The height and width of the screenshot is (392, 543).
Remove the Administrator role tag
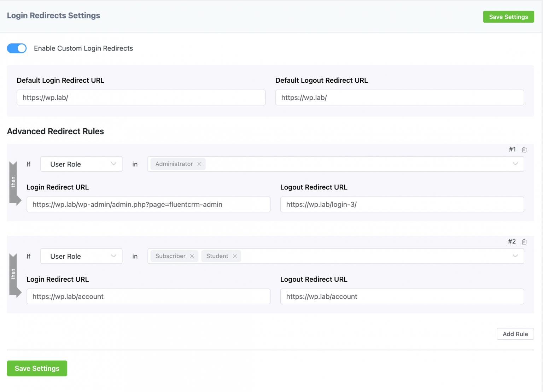(x=199, y=164)
